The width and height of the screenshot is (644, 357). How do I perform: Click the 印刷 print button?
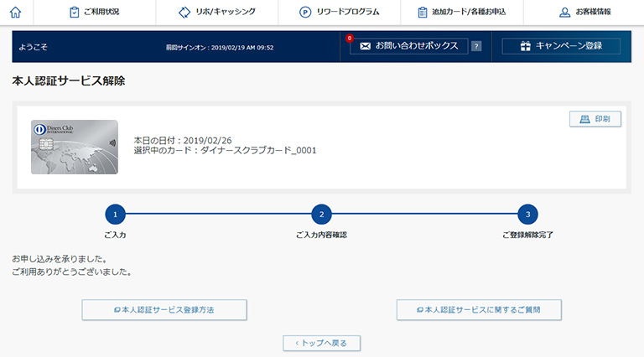point(595,119)
